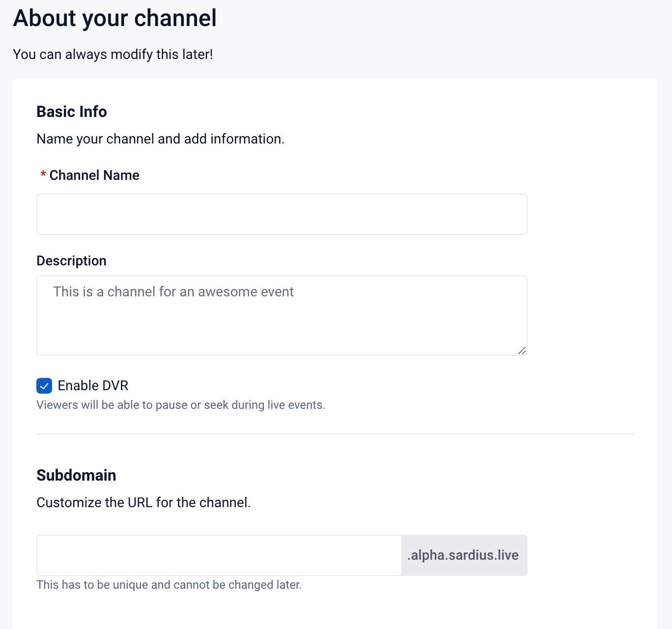Screen dimensions: 672x629
Task: Uncheck the Enable DVR checkbox
Action: pyautogui.click(x=44, y=386)
